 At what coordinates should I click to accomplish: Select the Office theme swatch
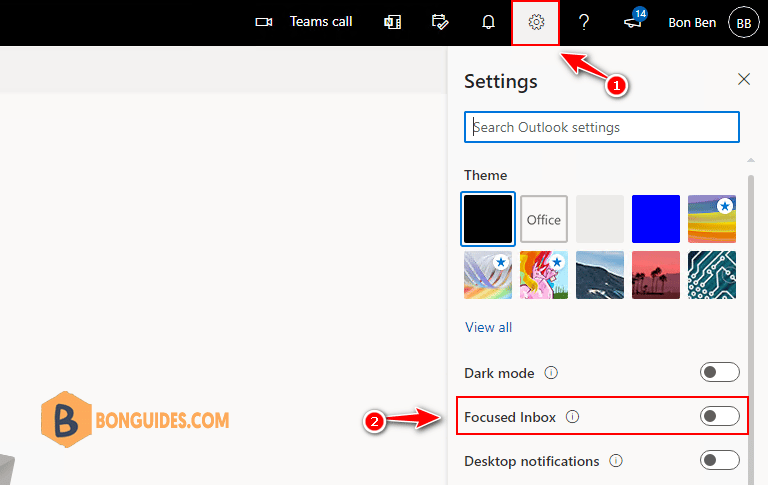(x=544, y=219)
